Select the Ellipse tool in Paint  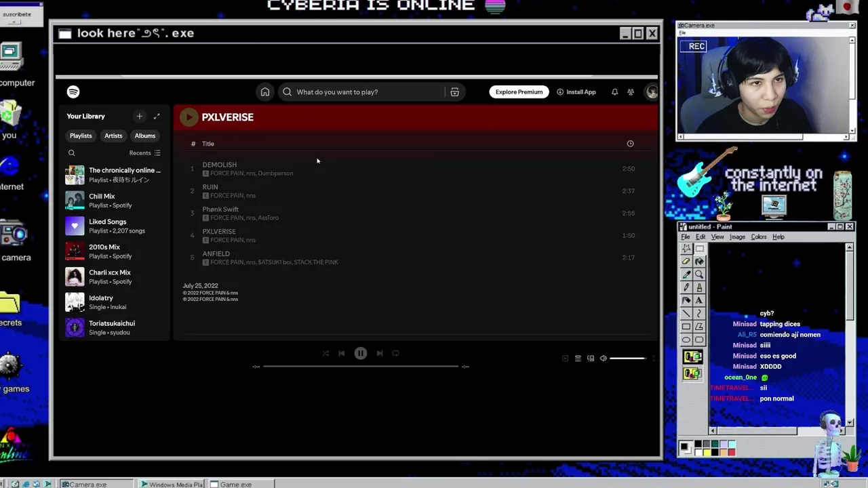[x=686, y=340]
